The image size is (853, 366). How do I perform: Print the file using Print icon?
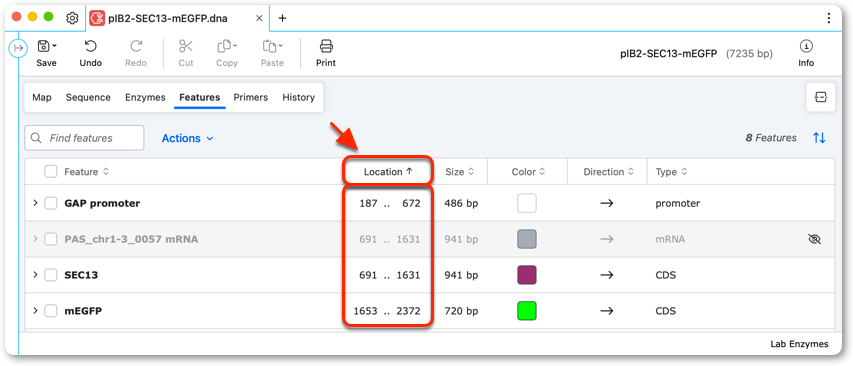click(x=326, y=47)
